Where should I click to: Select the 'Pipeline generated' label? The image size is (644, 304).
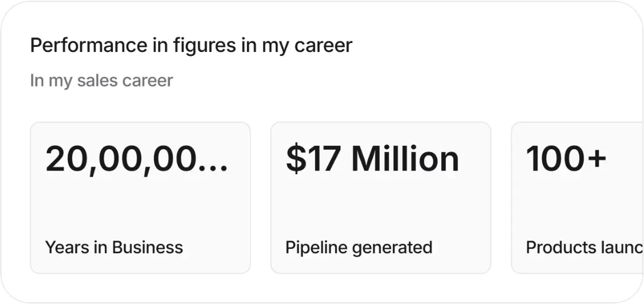[359, 248]
